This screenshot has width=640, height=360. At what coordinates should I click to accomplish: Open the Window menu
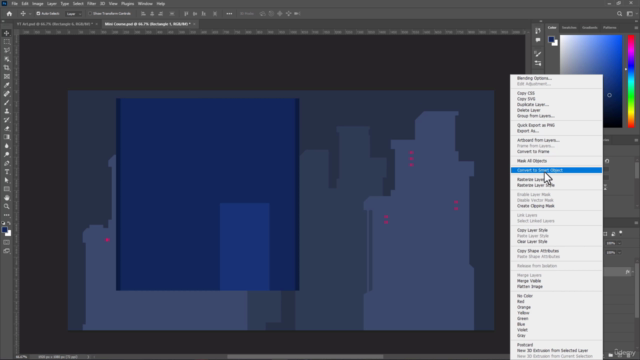point(145,4)
